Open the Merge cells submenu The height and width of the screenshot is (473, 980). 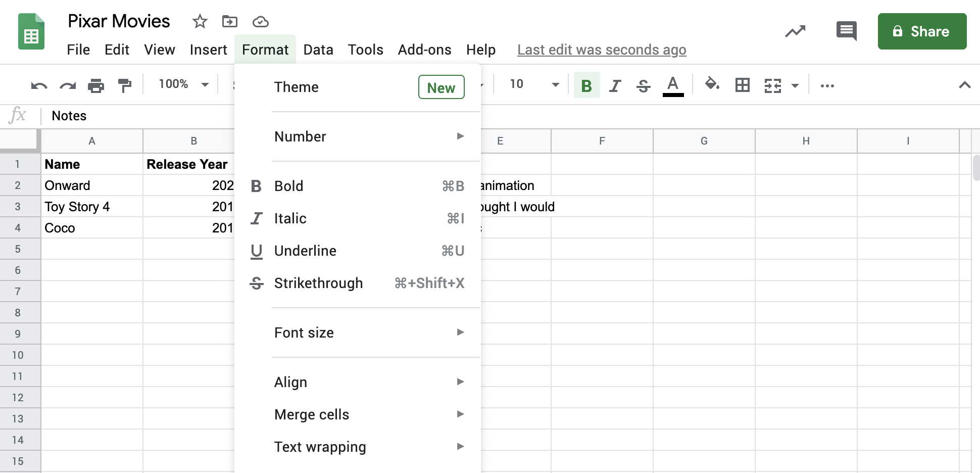click(311, 414)
